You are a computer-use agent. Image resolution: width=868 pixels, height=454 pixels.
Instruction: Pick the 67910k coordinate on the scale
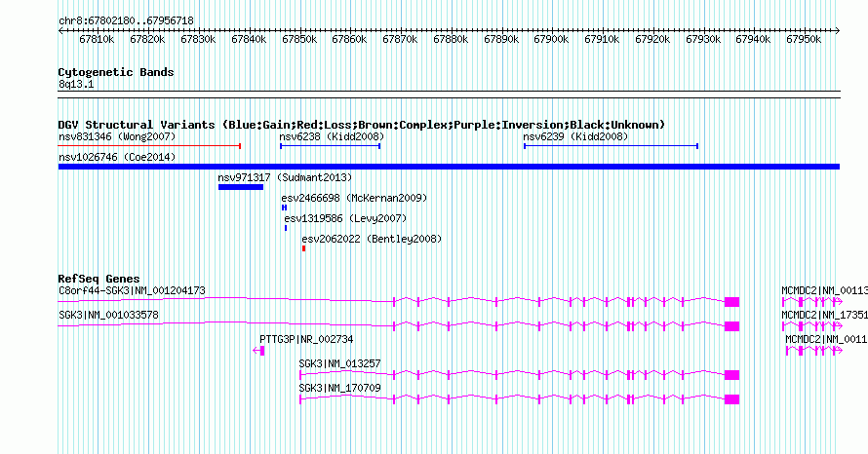603,40
